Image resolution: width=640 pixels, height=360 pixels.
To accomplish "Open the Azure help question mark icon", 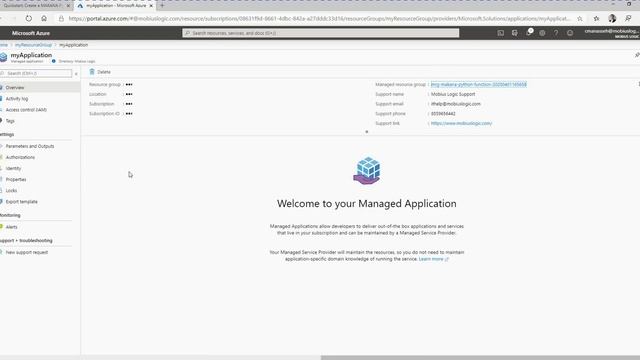I will (x=556, y=33).
